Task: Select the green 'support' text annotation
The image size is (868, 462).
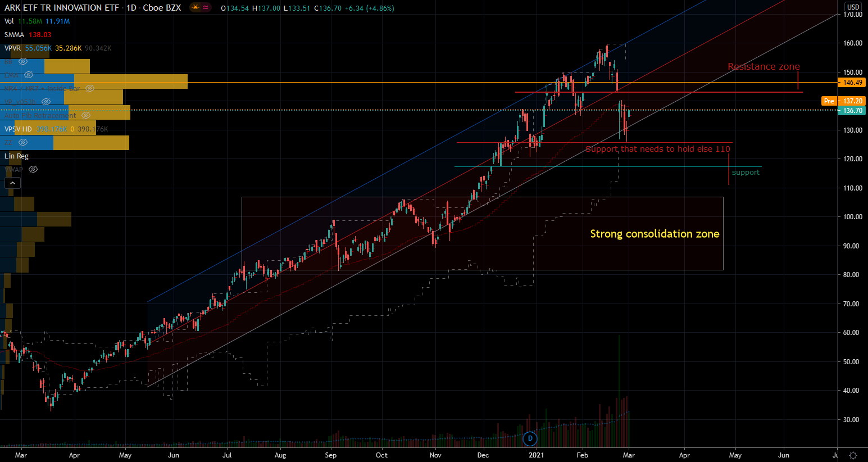Action: click(x=746, y=173)
